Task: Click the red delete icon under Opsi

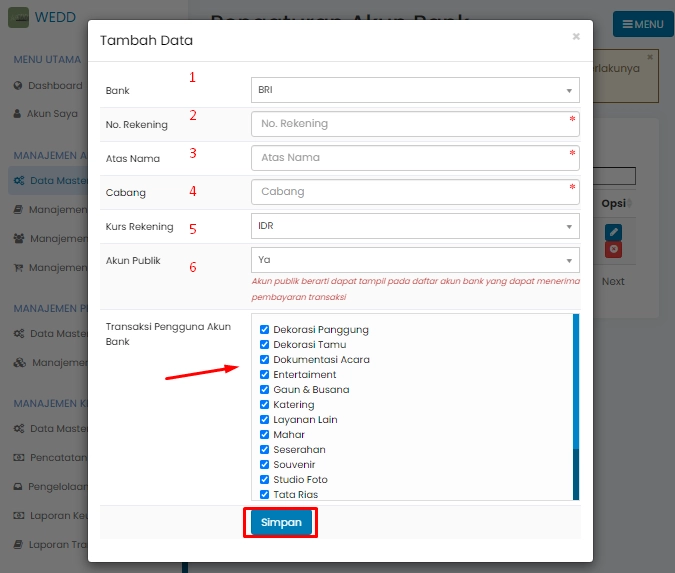Action: pyautogui.click(x=613, y=249)
